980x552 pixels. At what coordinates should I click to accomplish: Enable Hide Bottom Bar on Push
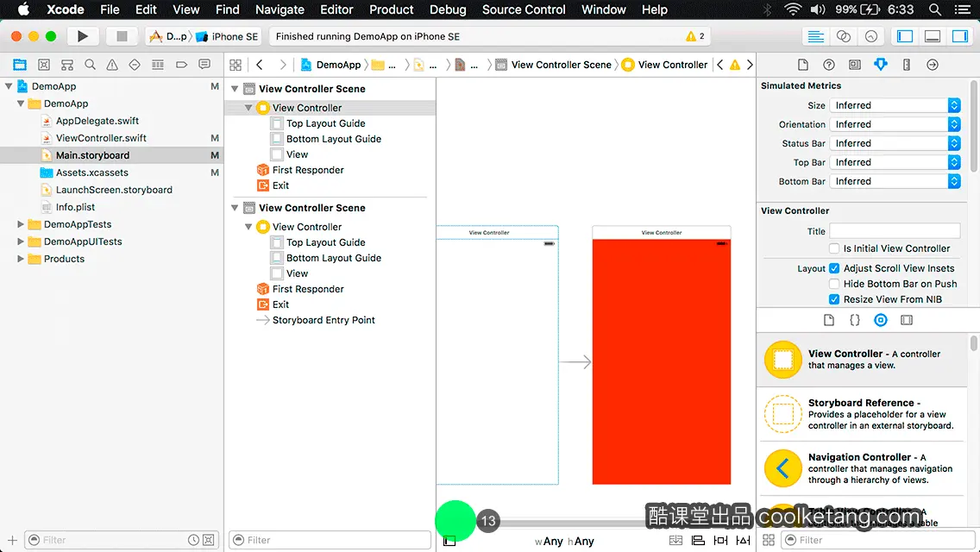pos(833,284)
